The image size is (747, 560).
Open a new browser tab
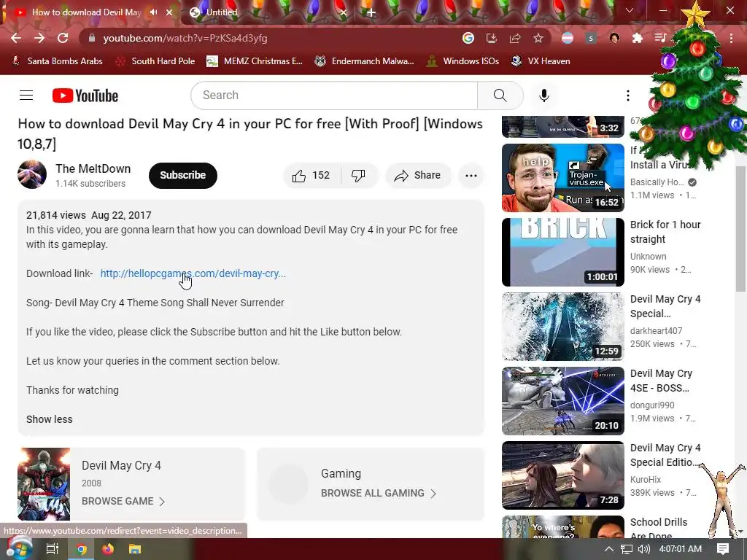(x=371, y=12)
